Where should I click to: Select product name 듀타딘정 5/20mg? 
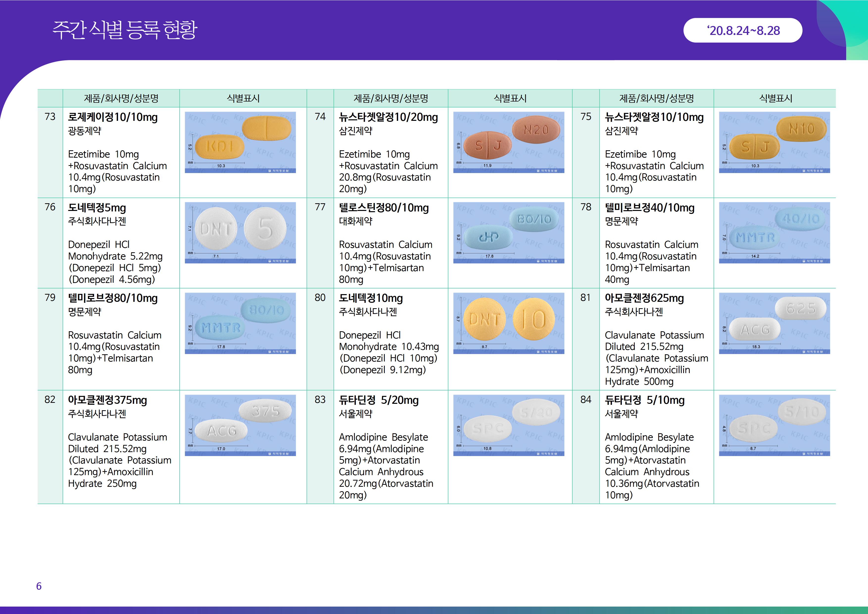(378, 400)
